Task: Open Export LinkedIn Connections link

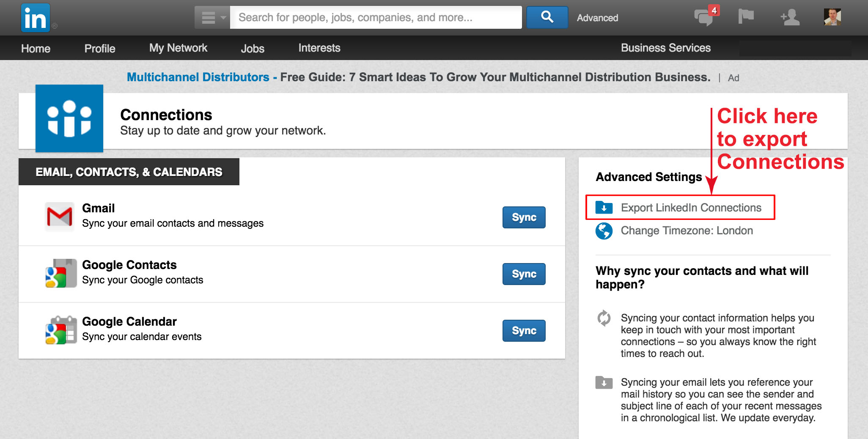Action: [x=691, y=208]
